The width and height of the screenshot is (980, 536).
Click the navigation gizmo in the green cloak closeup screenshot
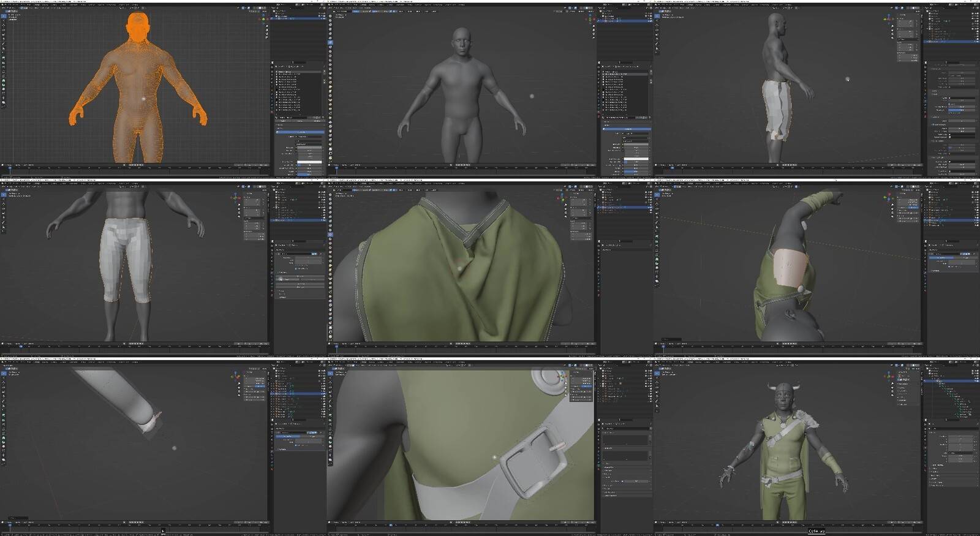click(563, 198)
